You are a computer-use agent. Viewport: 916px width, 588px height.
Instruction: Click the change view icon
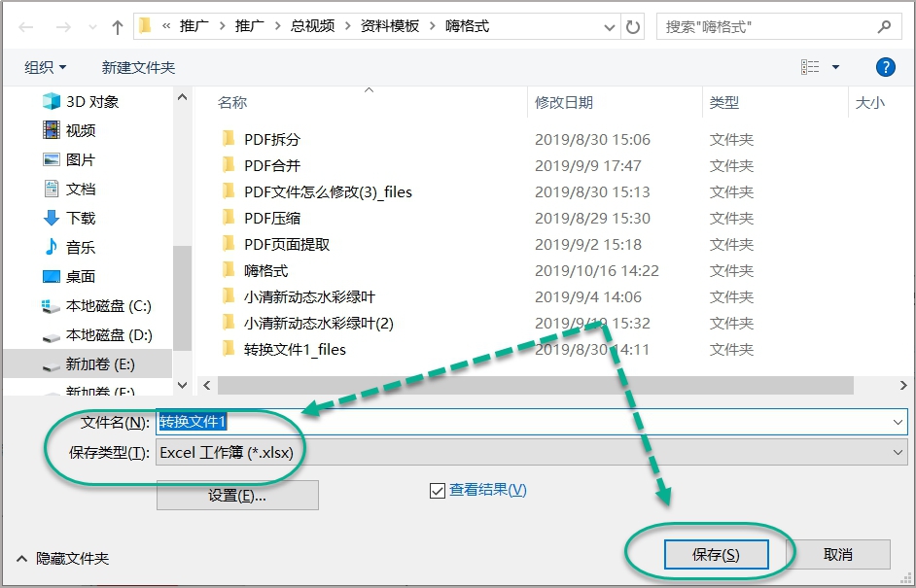(x=810, y=67)
